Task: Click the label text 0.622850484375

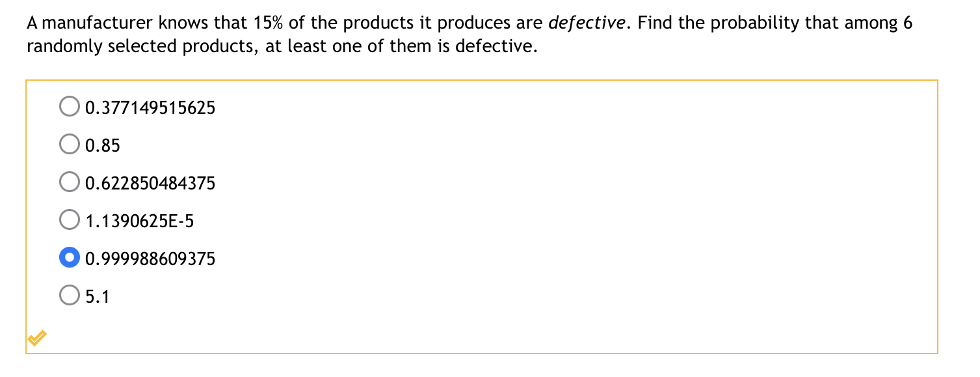Action: (150, 183)
